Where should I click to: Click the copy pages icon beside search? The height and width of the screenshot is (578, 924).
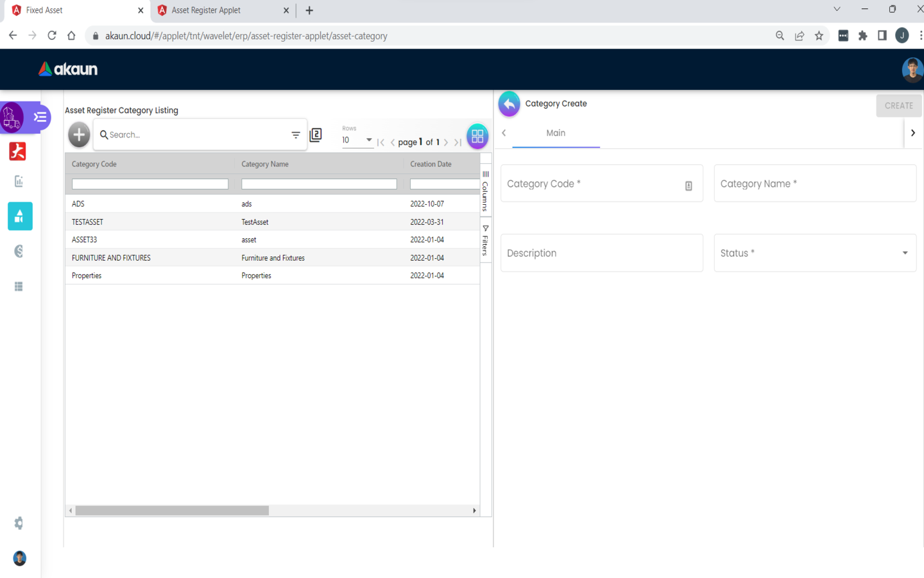coord(316,135)
